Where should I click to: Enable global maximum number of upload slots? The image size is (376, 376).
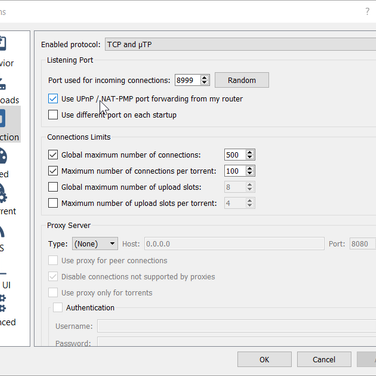click(x=53, y=187)
